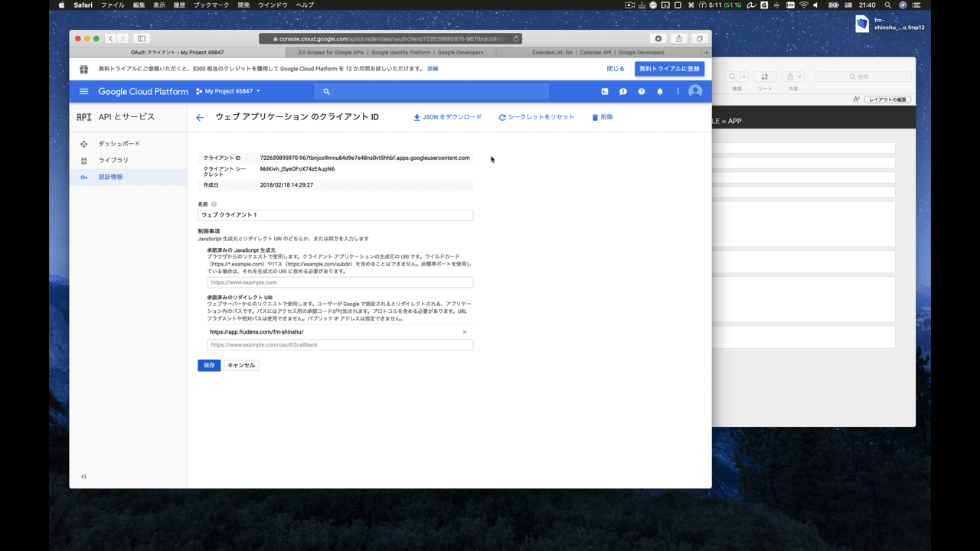
Task: Click シークレットをリセット button
Action: coord(536,117)
